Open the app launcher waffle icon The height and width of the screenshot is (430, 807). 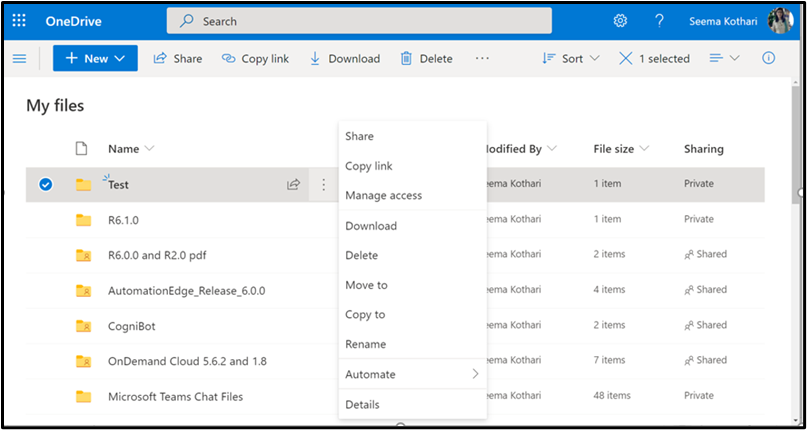[x=20, y=21]
